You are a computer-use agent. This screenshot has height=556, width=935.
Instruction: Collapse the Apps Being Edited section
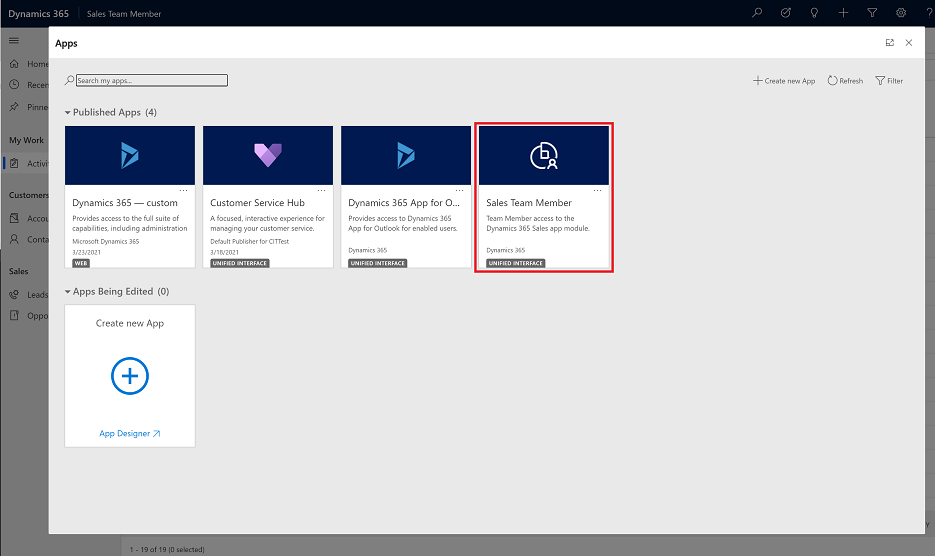(x=67, y=292)
